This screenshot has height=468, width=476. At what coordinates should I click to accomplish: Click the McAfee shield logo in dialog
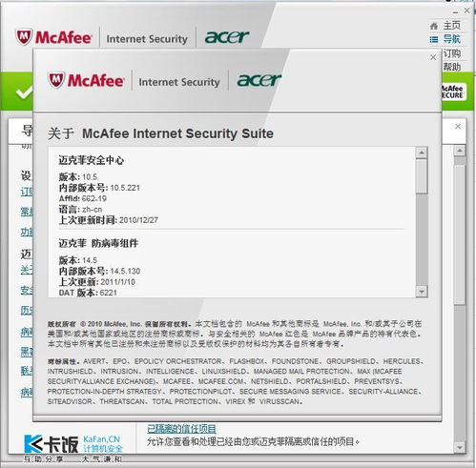coord(56,80)
